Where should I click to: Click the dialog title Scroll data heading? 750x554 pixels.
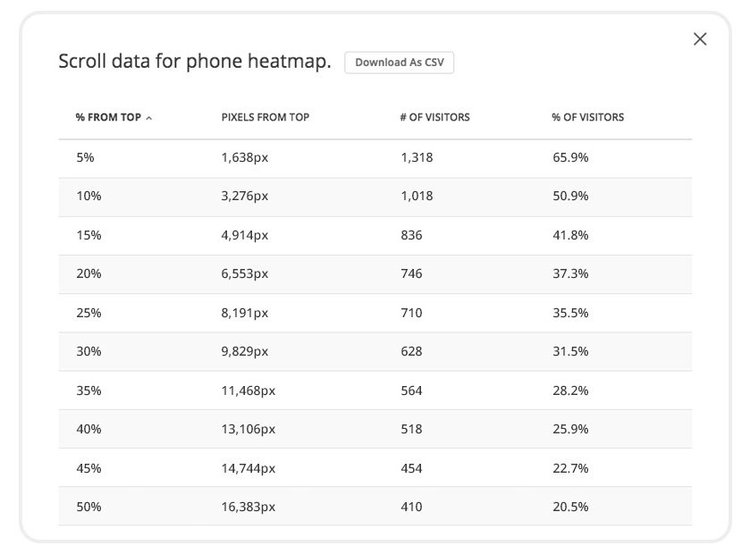click(x=195, y=62)
